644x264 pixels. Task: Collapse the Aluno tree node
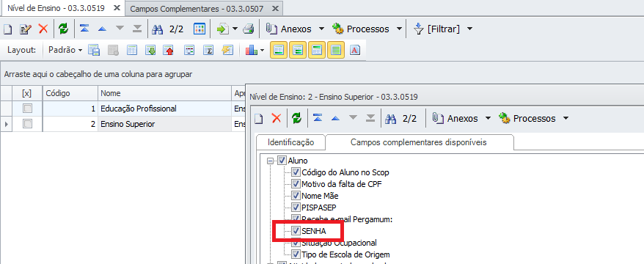[x=270, y=161]
